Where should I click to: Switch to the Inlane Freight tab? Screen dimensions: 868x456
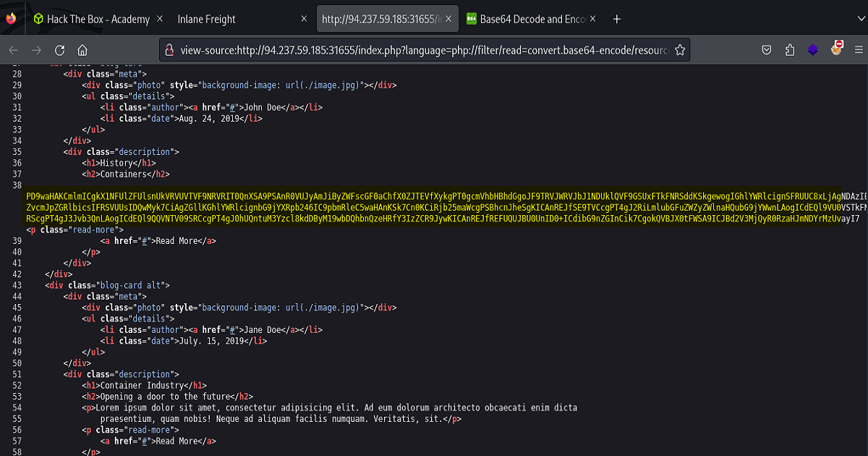pyautogui.click(x=206, y=20)
